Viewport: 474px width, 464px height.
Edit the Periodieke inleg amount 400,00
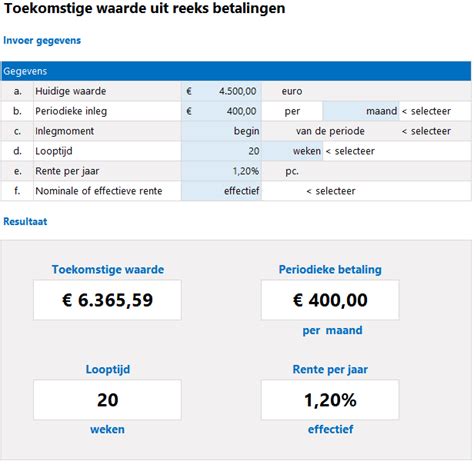coord(221,111)
